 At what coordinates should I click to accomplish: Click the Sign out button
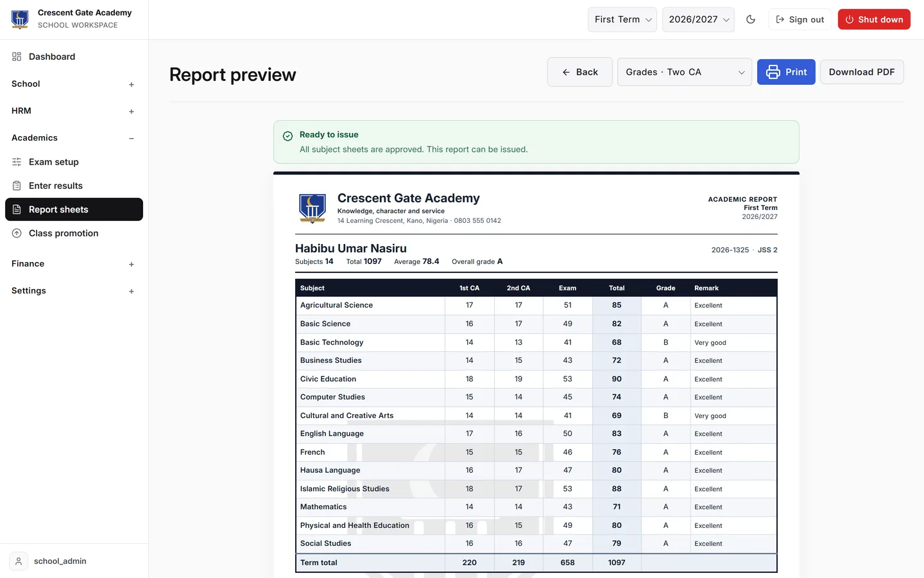800,19
